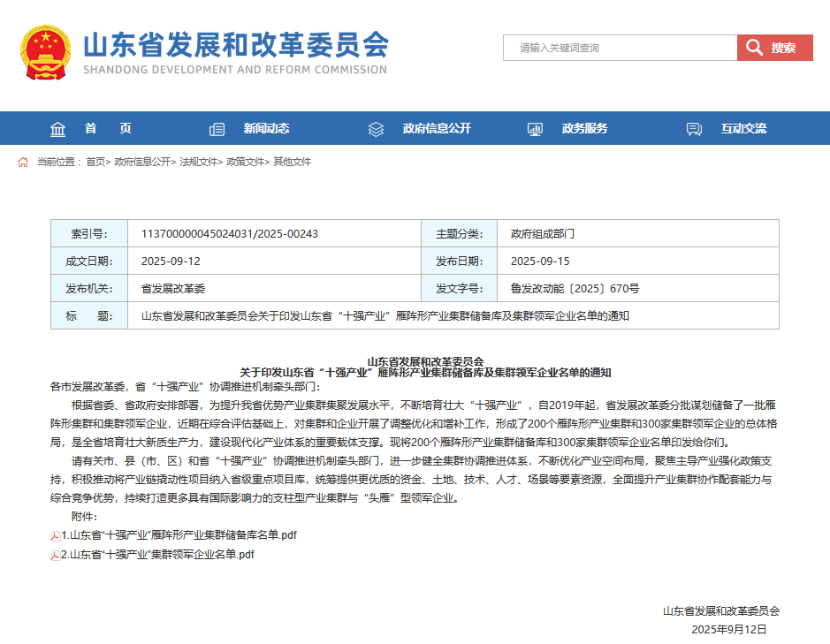The width and height of the screenshot is (830, 644).
Task: Select the building icon beside 首页
Action: point(57,128)
